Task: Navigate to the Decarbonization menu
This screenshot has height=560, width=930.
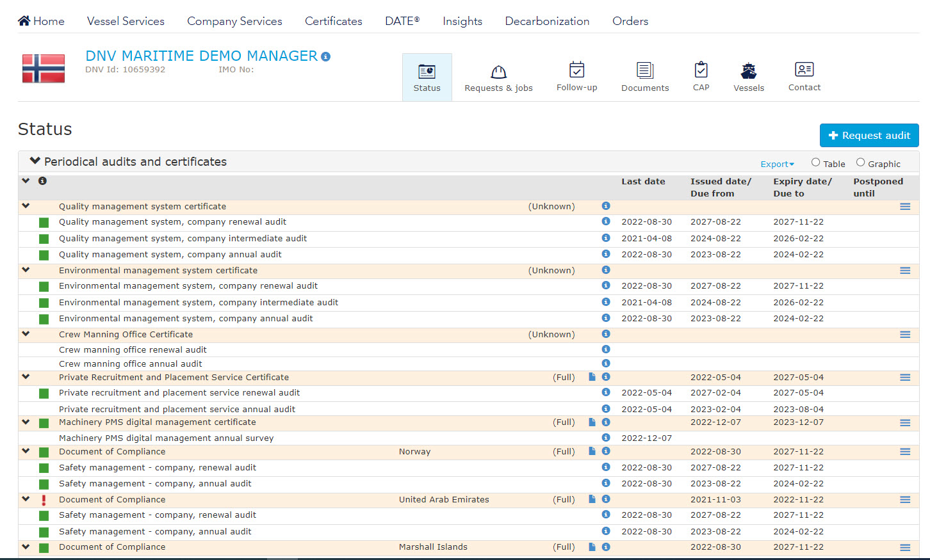Action: pos(547,20)
